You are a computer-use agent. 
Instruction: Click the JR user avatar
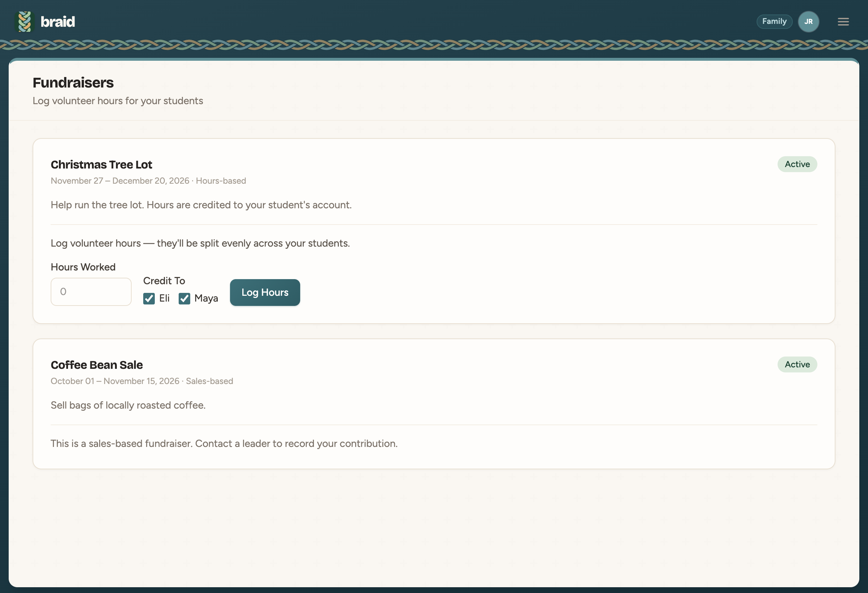(808, 22)
